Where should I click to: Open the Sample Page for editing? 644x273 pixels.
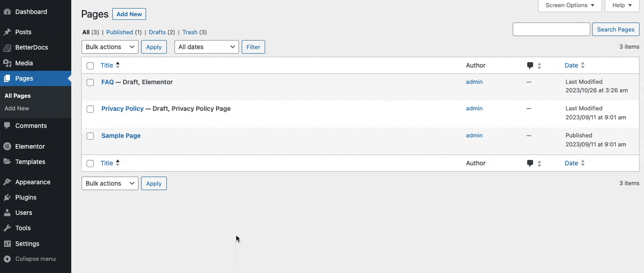pyautogui.click(x=120, y=136)
